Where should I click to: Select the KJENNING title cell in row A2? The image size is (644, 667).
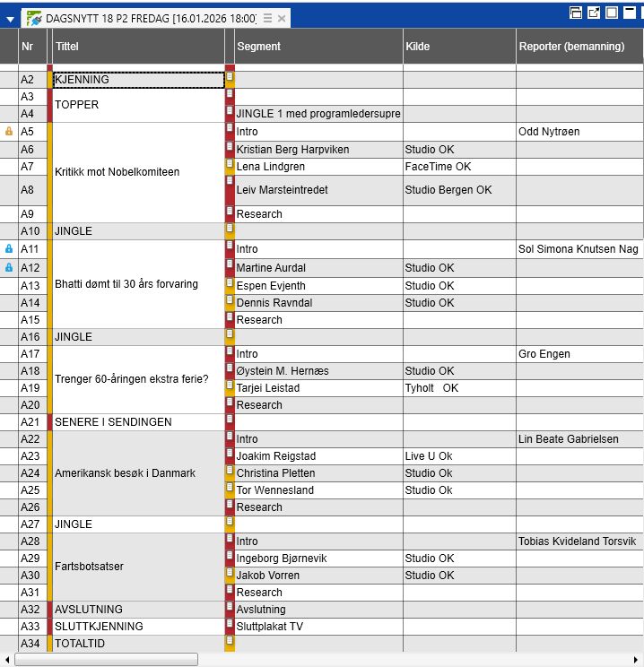click(137, 80)
